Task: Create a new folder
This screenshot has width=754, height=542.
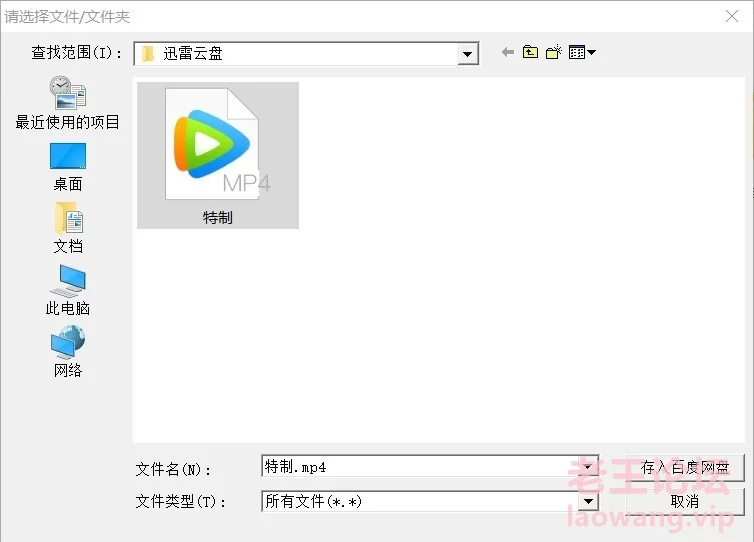Action: [x=553, y=52]
